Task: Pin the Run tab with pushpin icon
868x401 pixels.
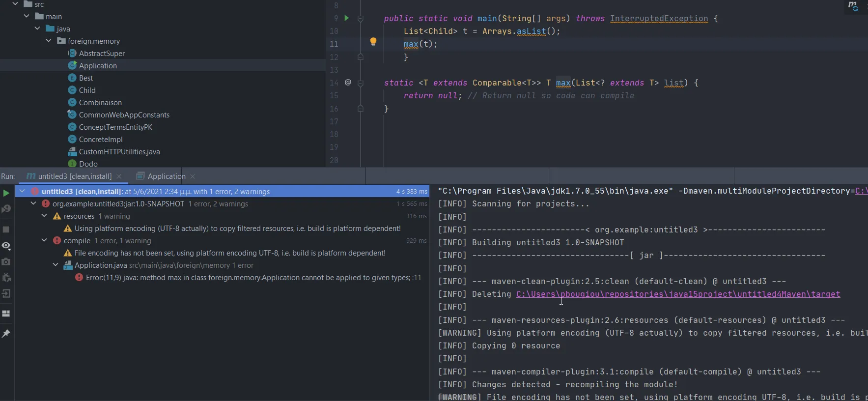Action: 6,334
